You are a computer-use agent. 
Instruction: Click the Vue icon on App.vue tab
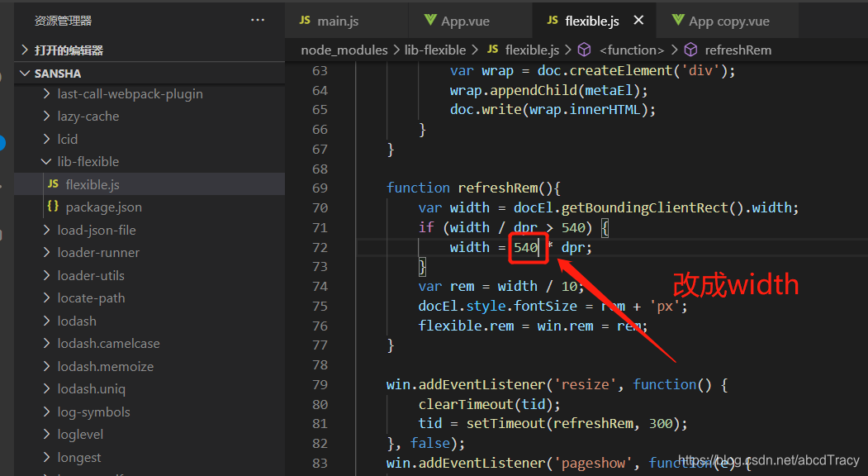pyautogui.click(x=430, y=20)
